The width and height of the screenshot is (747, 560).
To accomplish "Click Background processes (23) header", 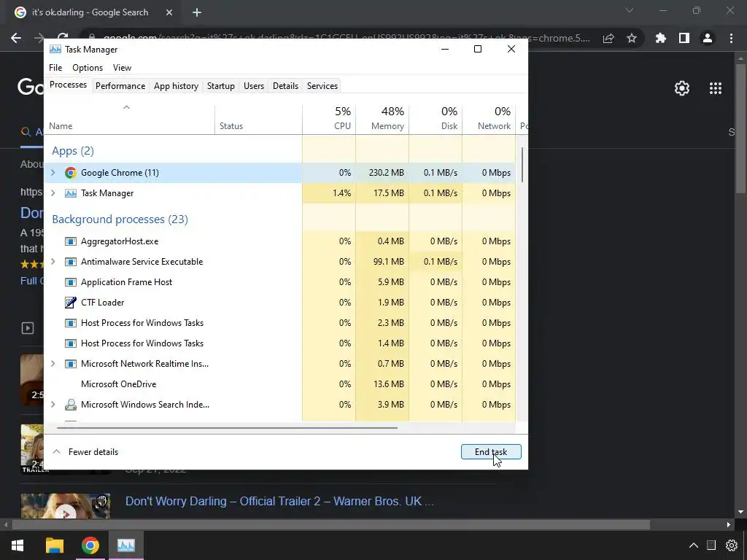I will 120,219.
